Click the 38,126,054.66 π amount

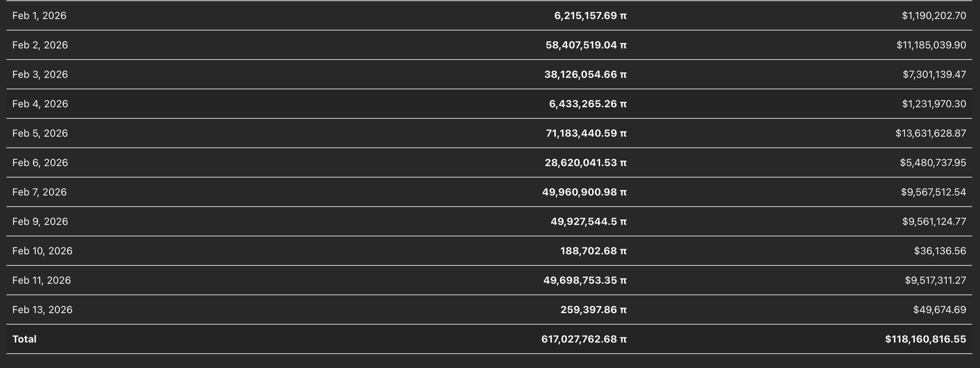coord(585,74)
